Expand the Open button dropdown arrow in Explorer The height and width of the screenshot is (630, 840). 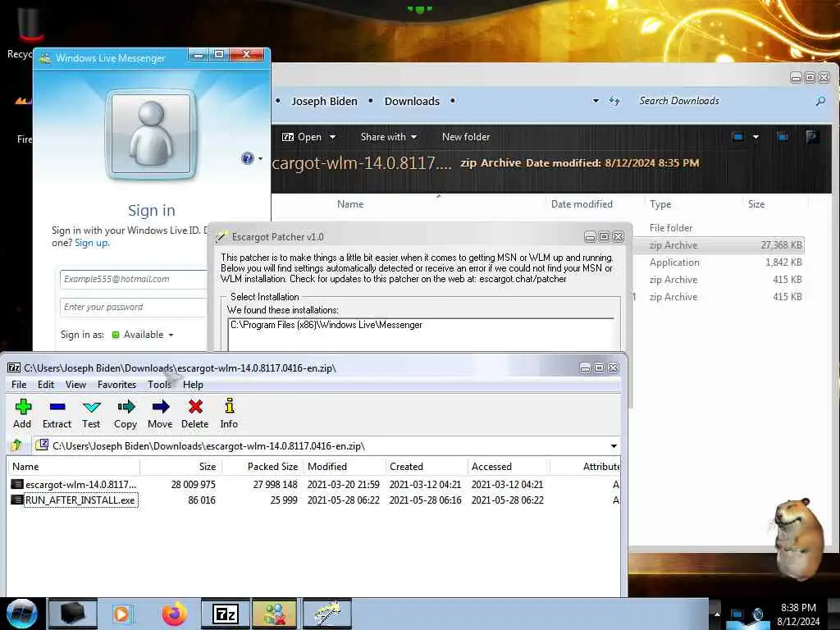point(332,137)
